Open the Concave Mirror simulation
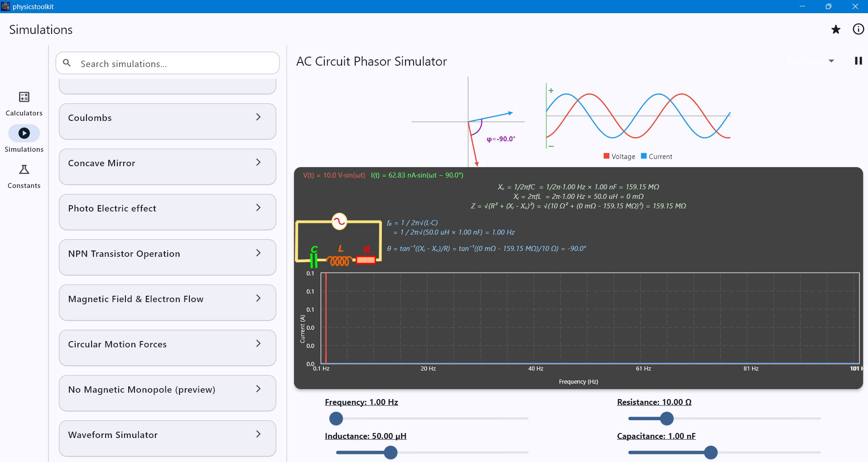This screenshot has height=462, width=868. point(168,167)
